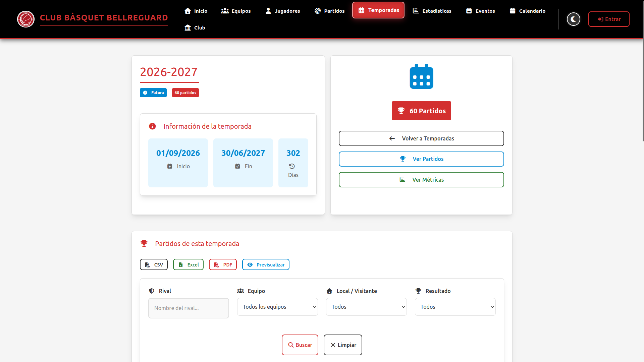
Task: Open the Resultado dropdown
Action: pyautogui.click(x=455, y=307)
